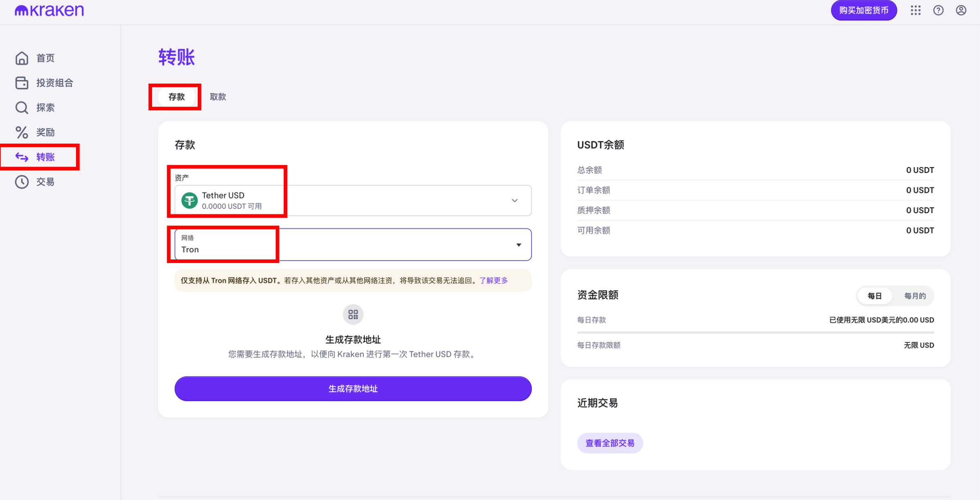Click the Tether USD coin icon
The height and width of the screenshot is (500, 980).
189,201
